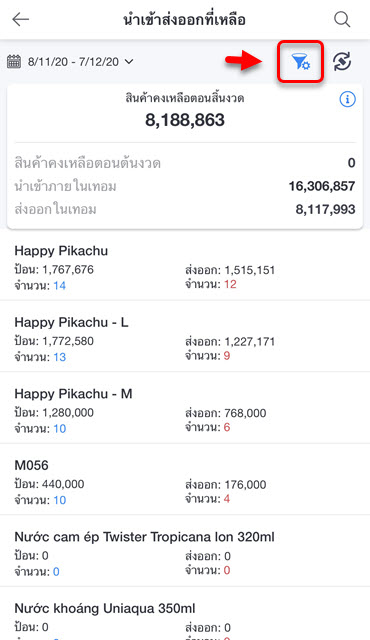Select the Happy Pikachu - L row
This screenshot has width=370, height=640.
(185, 339)
